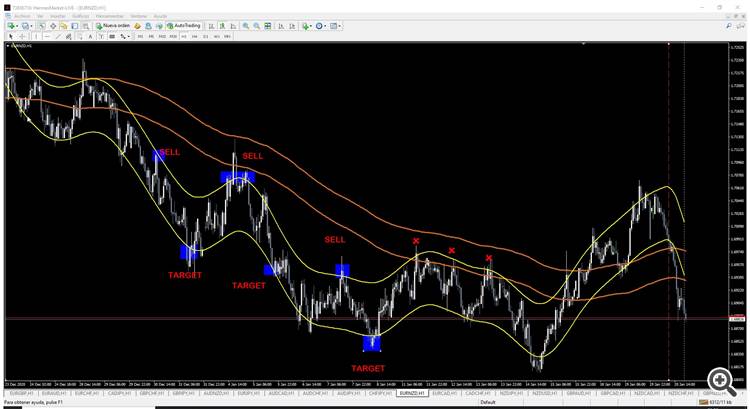Image resolution: width=750 pixels, height=409 pixels.
Task: Switch timeframe to D1
Action: point(205,36)
